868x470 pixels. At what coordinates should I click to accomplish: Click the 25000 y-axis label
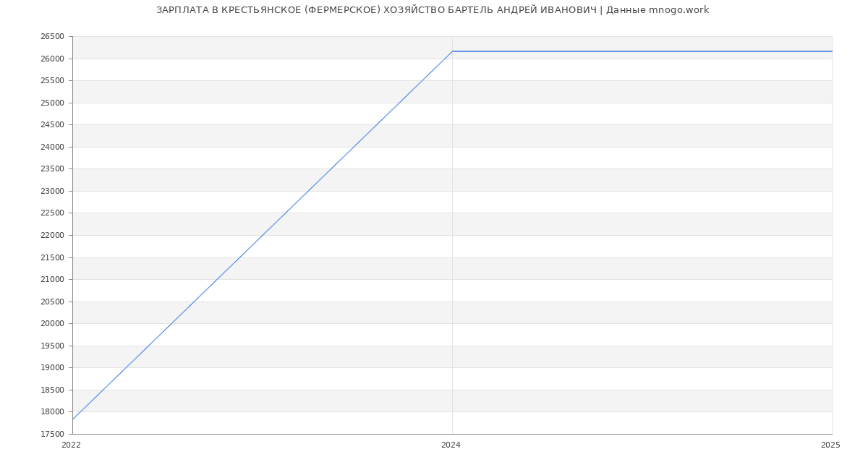tap(52, 103)
